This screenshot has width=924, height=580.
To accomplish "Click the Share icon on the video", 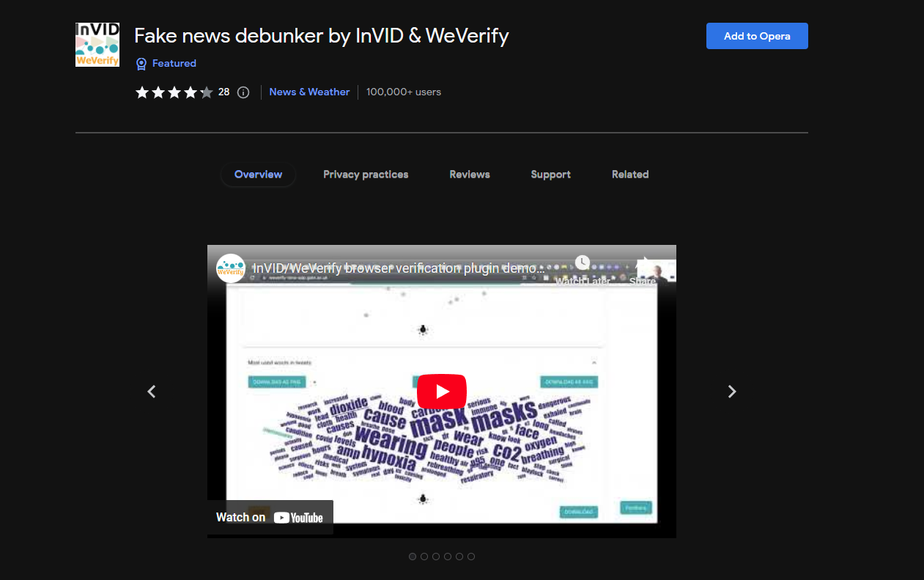I will click(643, 265).
